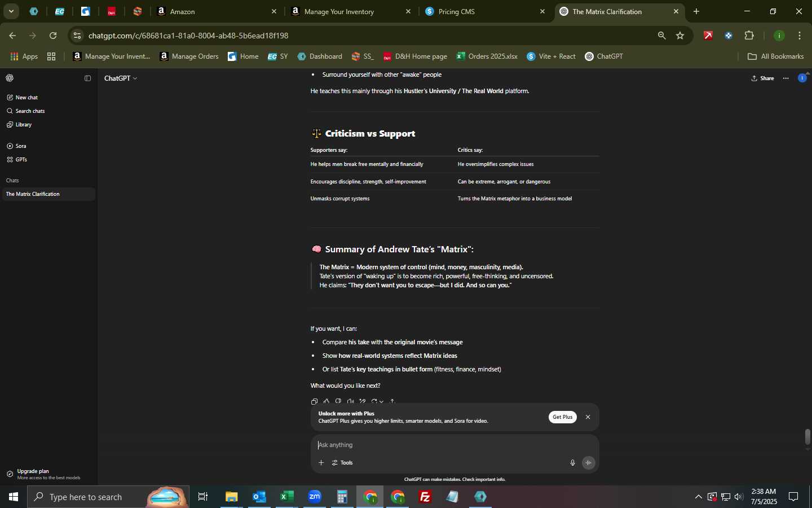Click the ChatGPT logo in the sidebar

click(x=10, y=78)
